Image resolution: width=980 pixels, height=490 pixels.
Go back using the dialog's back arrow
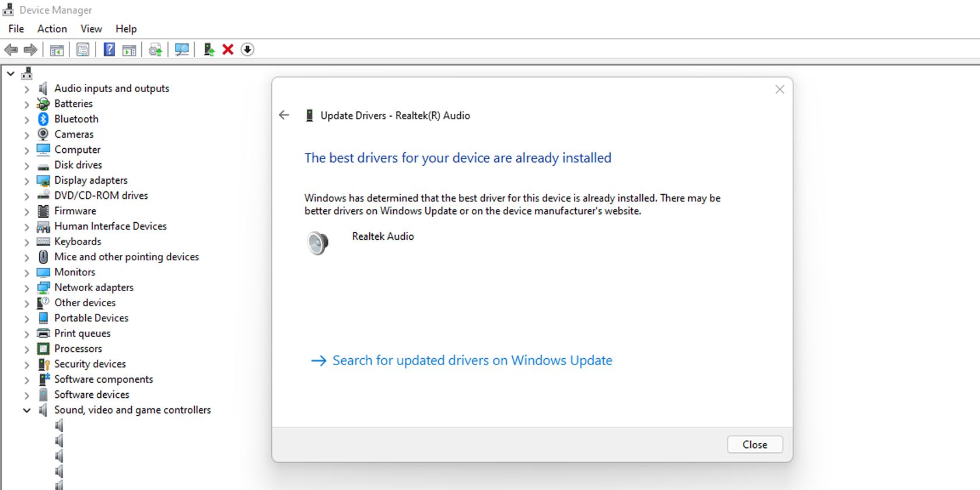(x=284, y=115)
